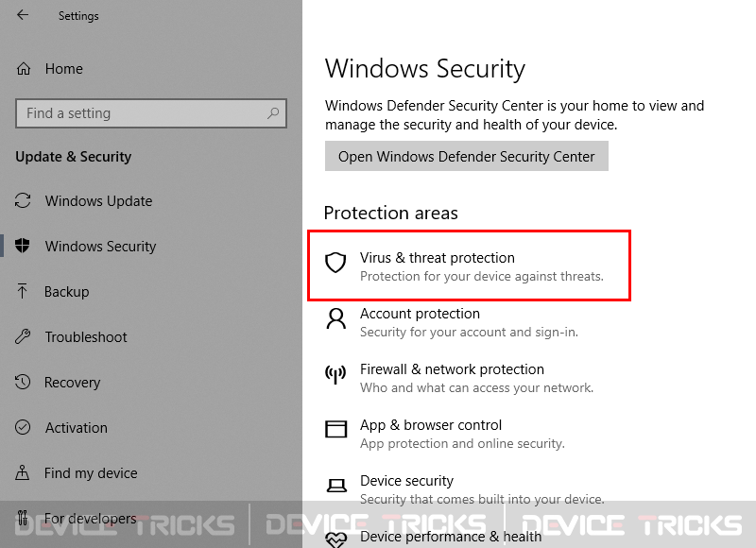Click the Home house icon

pyautogui.click(x=23, y=69)
